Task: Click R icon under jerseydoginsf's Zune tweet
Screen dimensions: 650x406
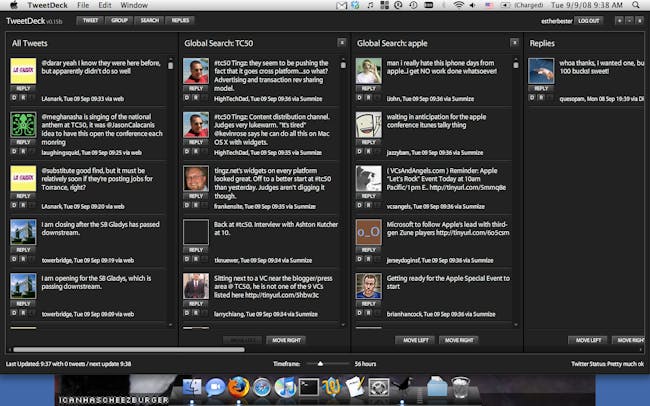Action: 369,259
